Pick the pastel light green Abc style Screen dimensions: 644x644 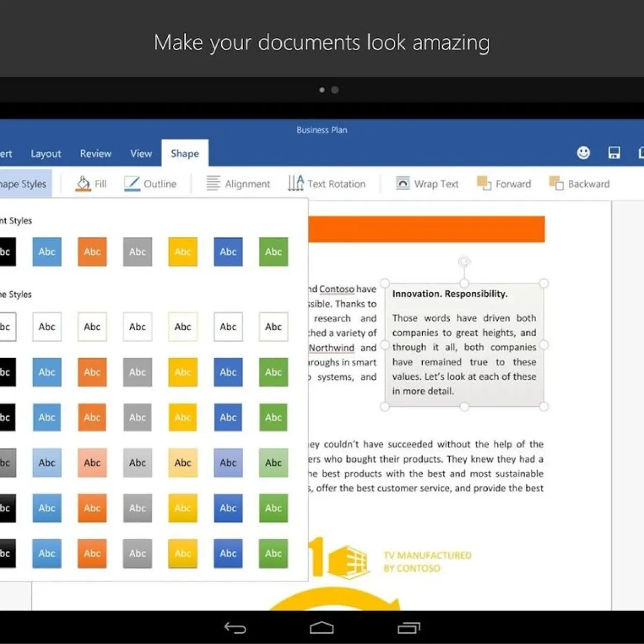(x=273, y=463)
